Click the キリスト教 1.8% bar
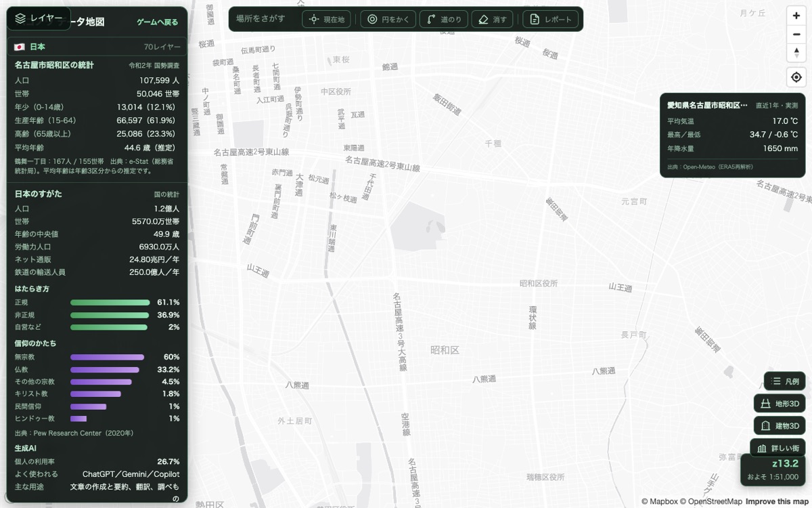This screenshot has height=508, width=812. (95, 394)
